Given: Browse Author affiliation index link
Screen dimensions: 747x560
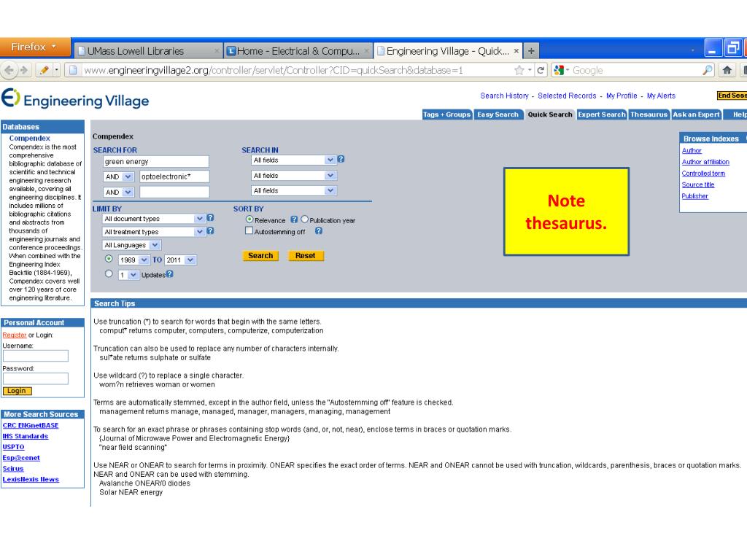Looking at the screenshot, I should 705,162.
